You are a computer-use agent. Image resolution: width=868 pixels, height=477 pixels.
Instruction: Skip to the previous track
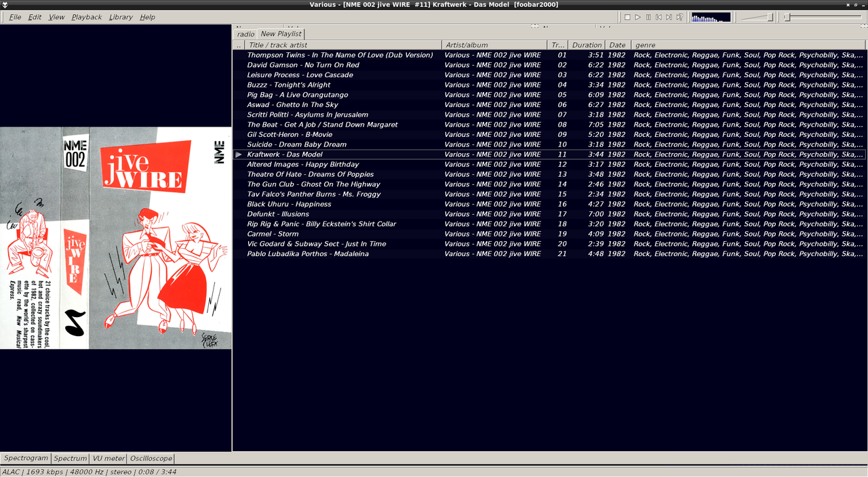coord(658,17)
